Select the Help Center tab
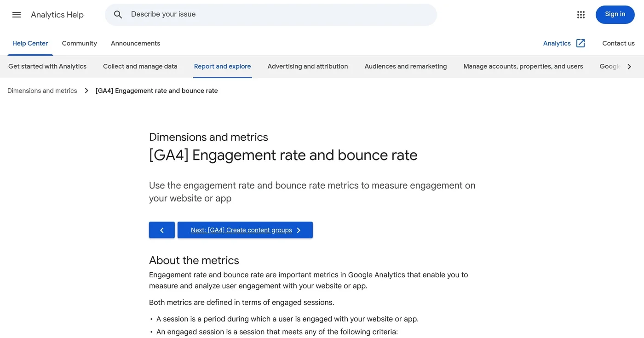Screen dimensions: 644x338 [30, 43]
